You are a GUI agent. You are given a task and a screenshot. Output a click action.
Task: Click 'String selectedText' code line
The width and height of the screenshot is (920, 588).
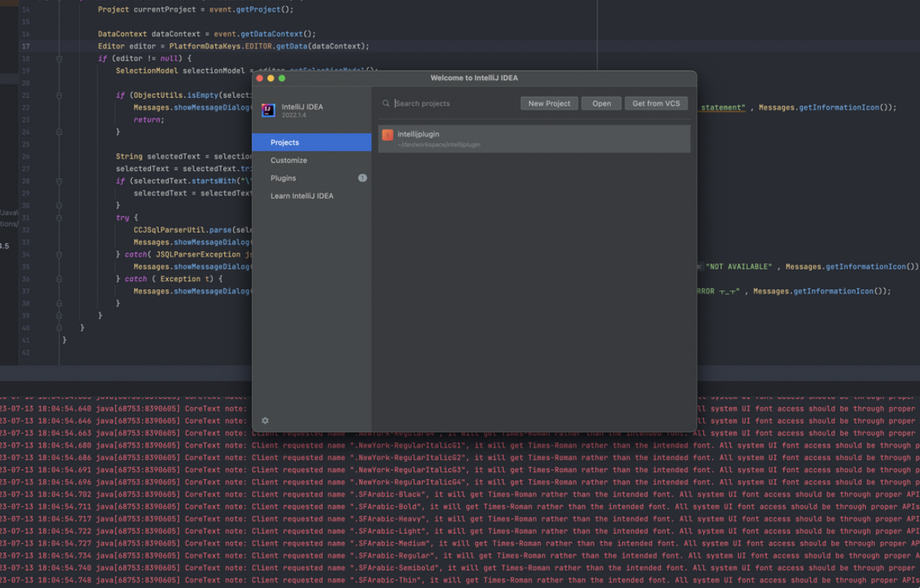pos(184,157)
